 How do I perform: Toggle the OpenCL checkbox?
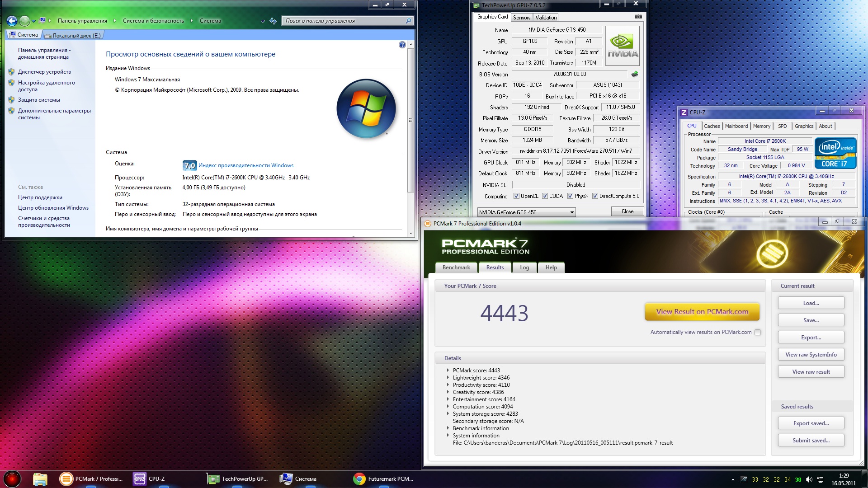point(517,196)
